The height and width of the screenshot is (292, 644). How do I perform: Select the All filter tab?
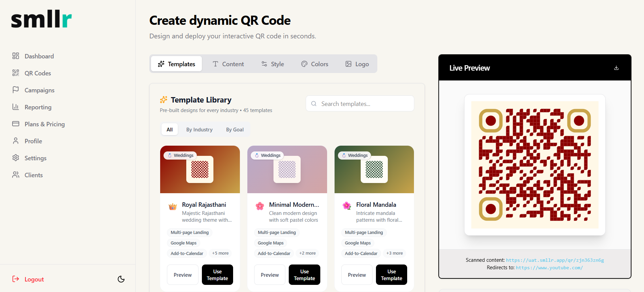(x=170, y=129)
